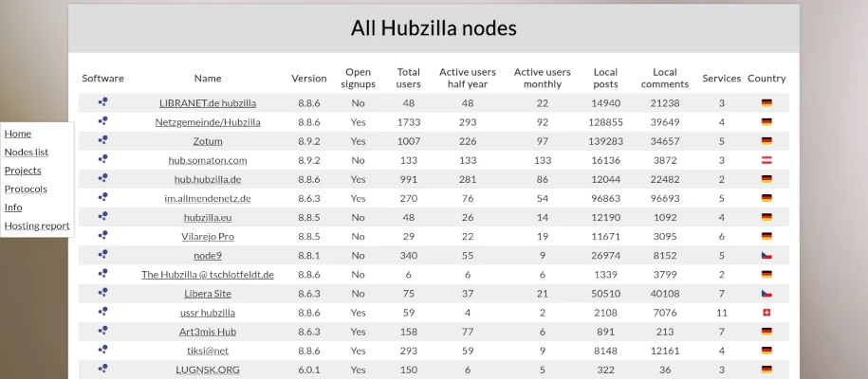Visit the im.allmendenetz.de node
The image size is (868, 379).
(208, 198)
